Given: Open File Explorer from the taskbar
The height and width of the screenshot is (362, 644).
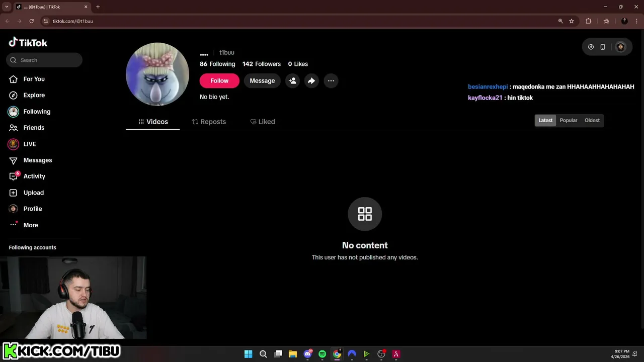Looking at the screenshot, I should point(292,354).
